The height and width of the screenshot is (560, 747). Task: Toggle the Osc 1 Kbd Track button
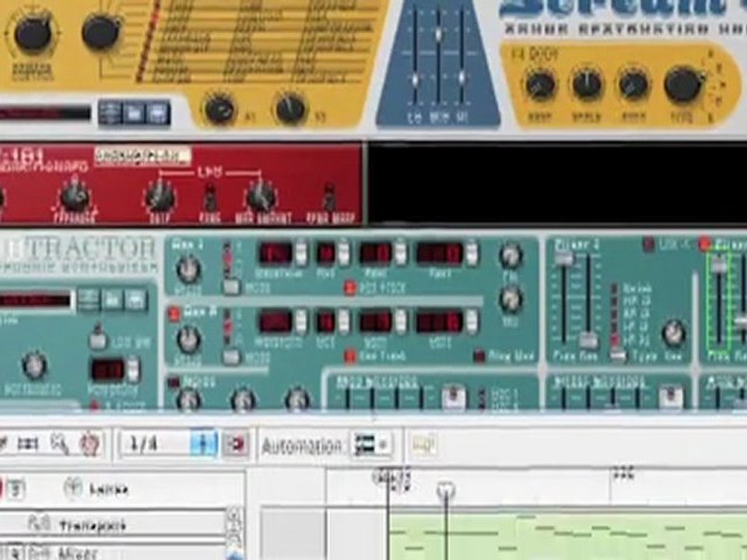click(351, 288)
